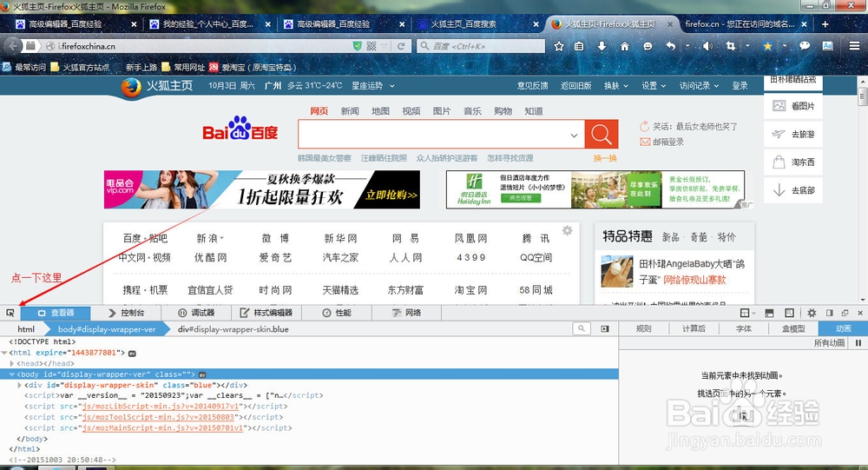Open dropdown next to undo icon
The height and width of the screenshot is (470, 868).
coord(687,46)
